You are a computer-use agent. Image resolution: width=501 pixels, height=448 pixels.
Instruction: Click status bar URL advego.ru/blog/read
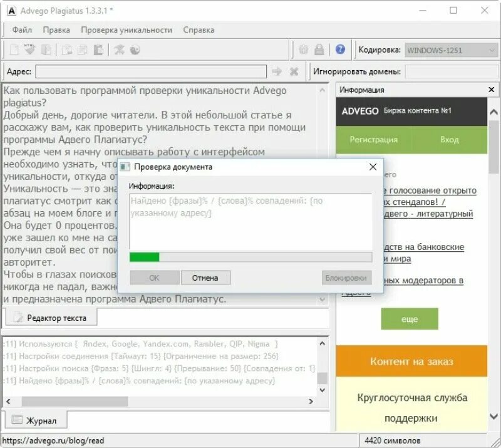tap(53, 440)
